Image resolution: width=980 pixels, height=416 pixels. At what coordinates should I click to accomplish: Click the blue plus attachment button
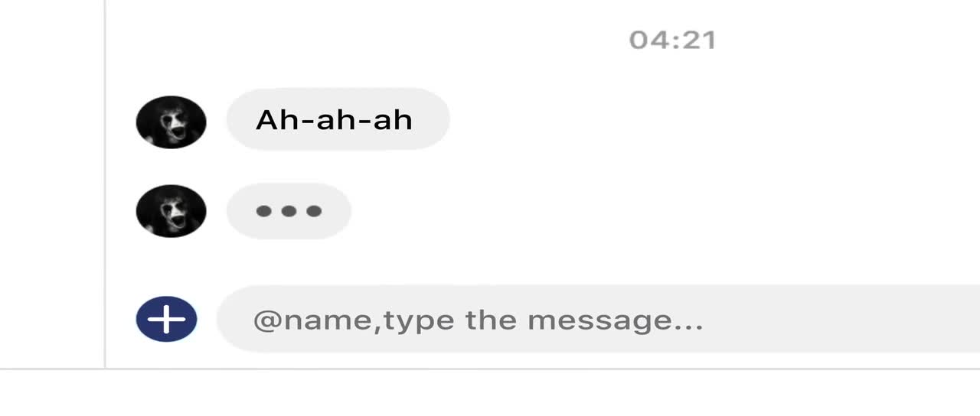167,319
